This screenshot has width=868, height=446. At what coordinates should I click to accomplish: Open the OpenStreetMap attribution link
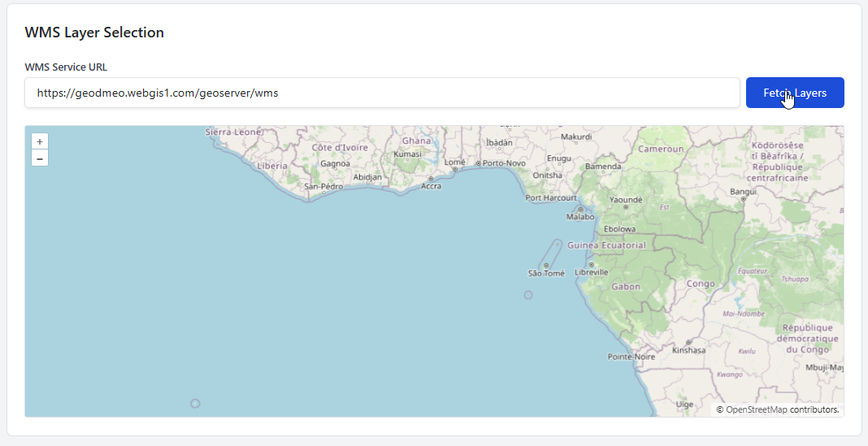point(756,409)
